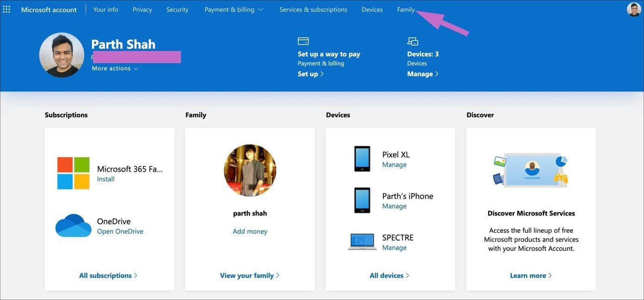Open the Microsoft apps launcher grid

(6, 9)
